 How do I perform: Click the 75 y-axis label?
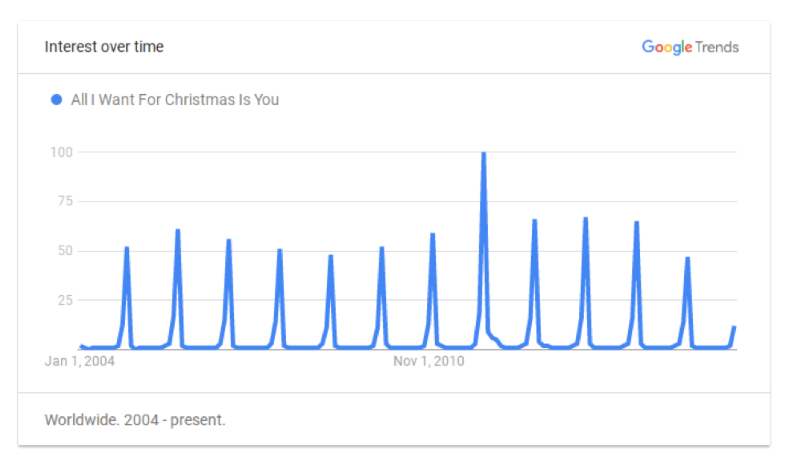65,201
